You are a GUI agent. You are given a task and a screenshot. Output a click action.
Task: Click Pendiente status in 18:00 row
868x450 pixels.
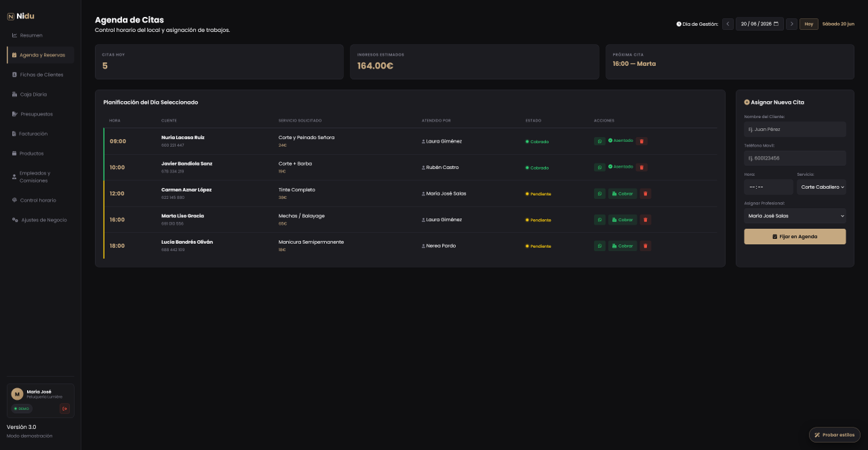point(538,246)
